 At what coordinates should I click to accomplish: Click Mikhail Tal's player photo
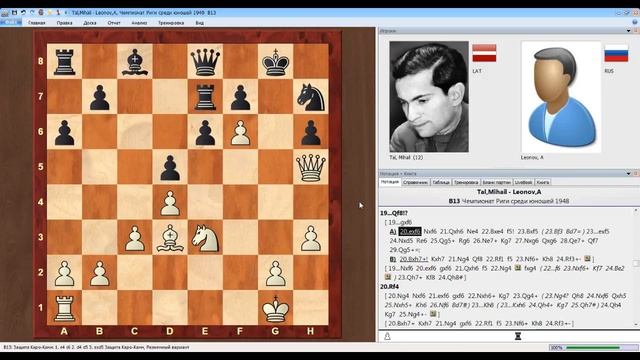[429, 97]
